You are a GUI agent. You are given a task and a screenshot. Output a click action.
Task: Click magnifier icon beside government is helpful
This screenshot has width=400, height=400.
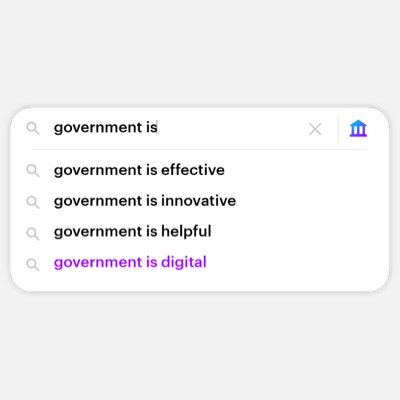click(33, 234)
